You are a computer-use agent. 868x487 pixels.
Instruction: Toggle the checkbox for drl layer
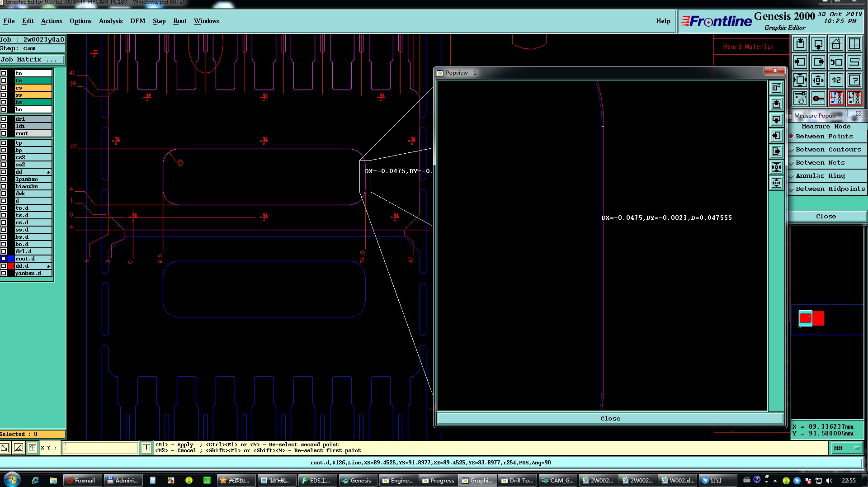pyautogui.click(x=4, y=119)
